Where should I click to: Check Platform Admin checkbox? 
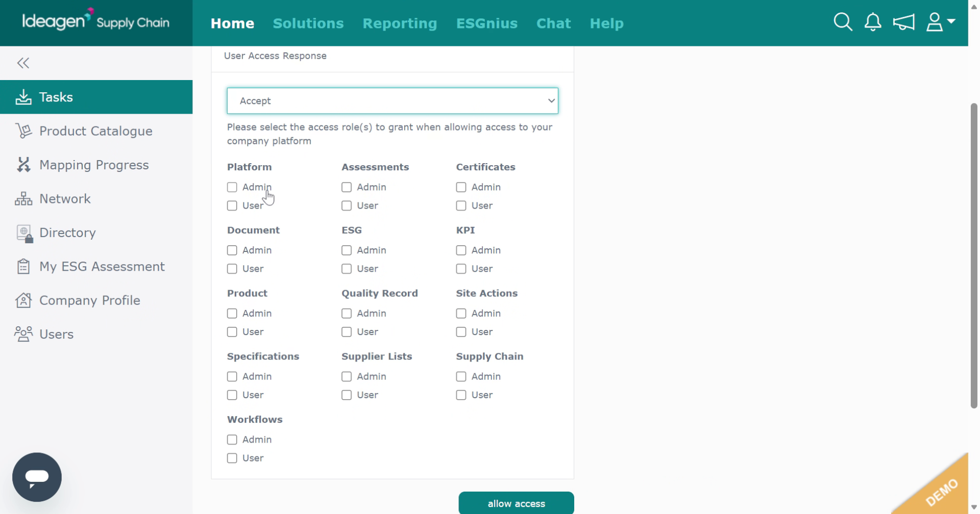(232, 187)
